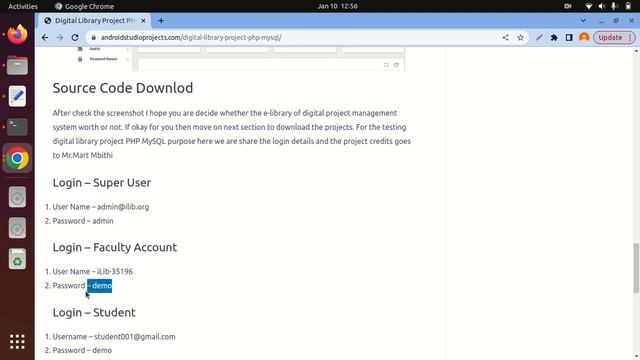Viewport: 640px width, 360px height.
Task: Go back to previous page
Action: [x=45, y=38]
